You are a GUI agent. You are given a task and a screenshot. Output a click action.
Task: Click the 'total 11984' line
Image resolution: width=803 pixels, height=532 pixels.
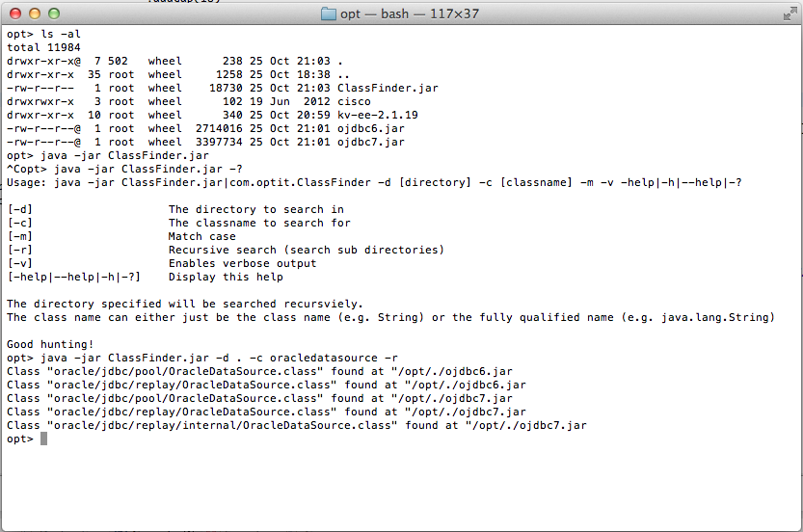43,47
